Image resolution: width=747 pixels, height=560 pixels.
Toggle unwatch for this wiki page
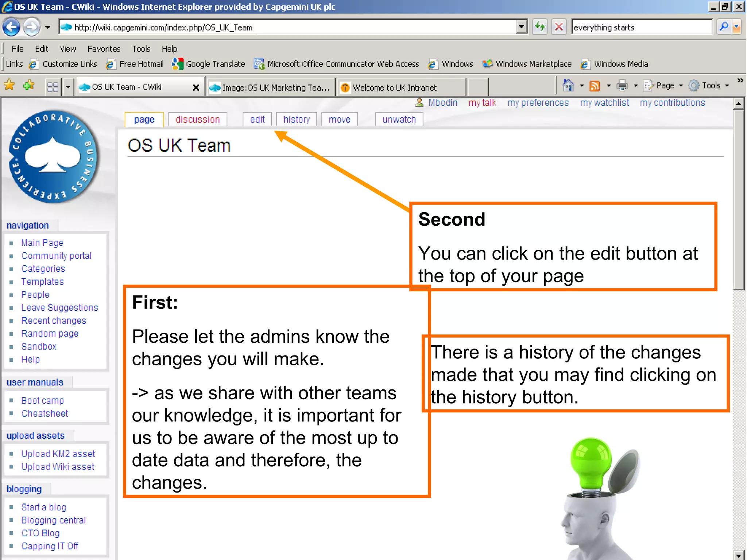coord(399,120)
